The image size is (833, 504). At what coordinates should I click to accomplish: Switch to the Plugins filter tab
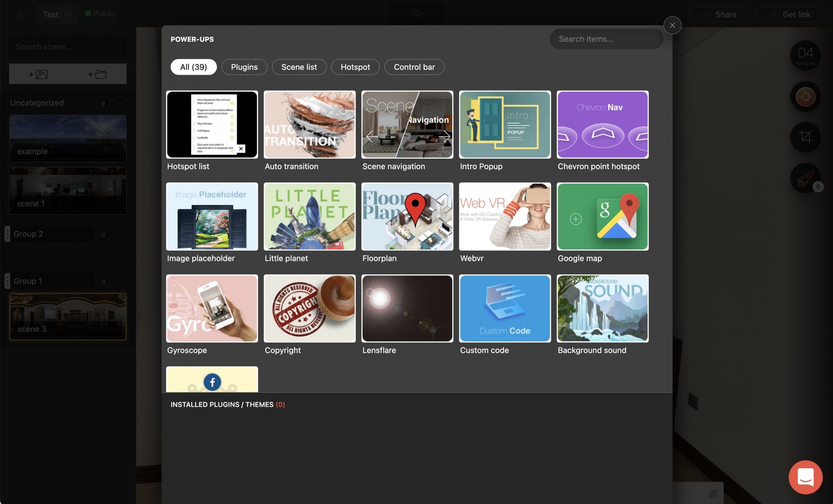click(244, 67)
